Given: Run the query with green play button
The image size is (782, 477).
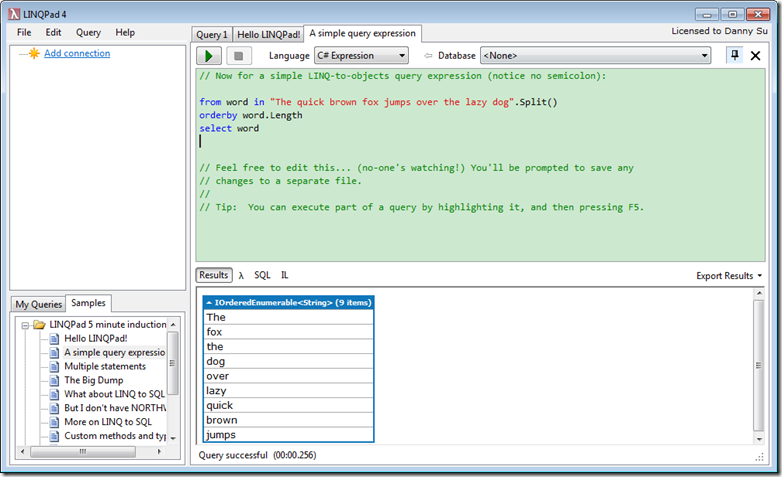Looking at the screenshot, I should click(209, 55).
